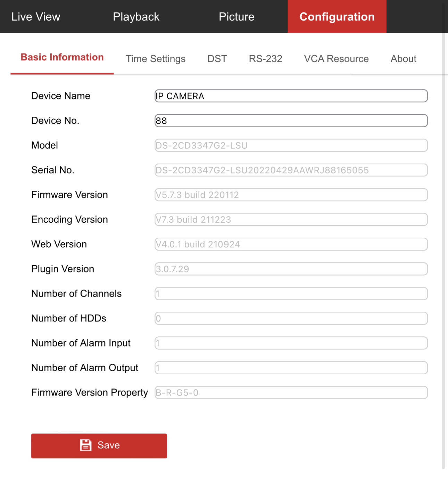Screen dimensions: 448x481
Task: Focus the Device No. field
Action: click(x=291, y=121)
